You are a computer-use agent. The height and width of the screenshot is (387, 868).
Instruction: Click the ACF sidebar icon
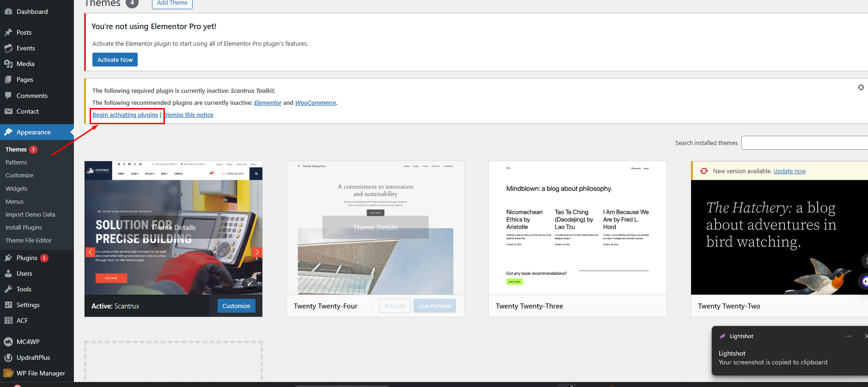click(x=8, y=320)
